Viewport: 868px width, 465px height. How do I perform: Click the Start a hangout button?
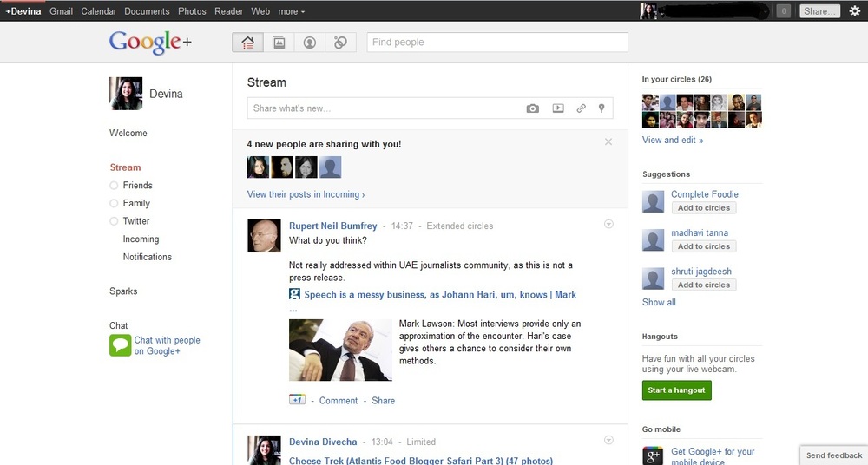click(676, 390)
